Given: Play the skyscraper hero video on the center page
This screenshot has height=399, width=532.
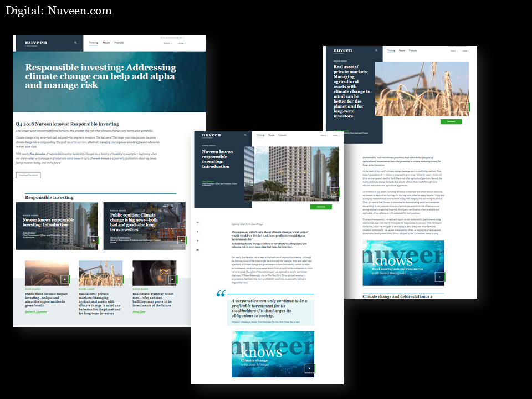Looking at the screenshot, I should (335, 192).
